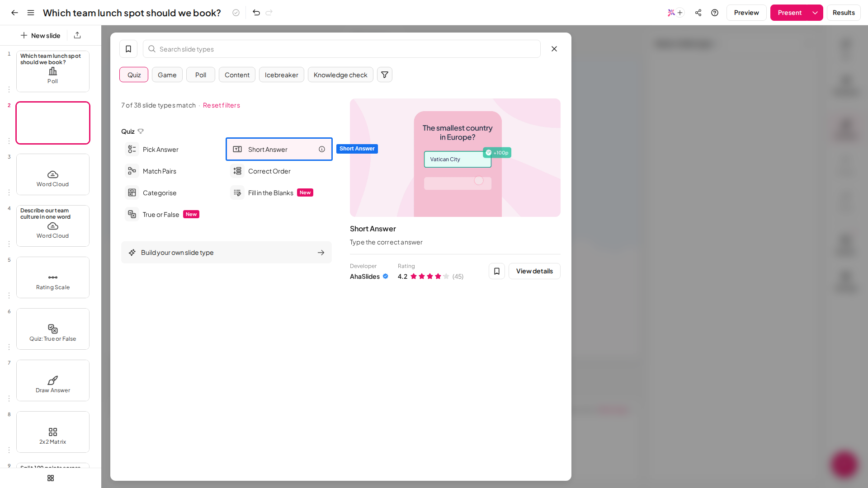
Task: Select the Icebreaker filter chip
Action: (282, 75)
